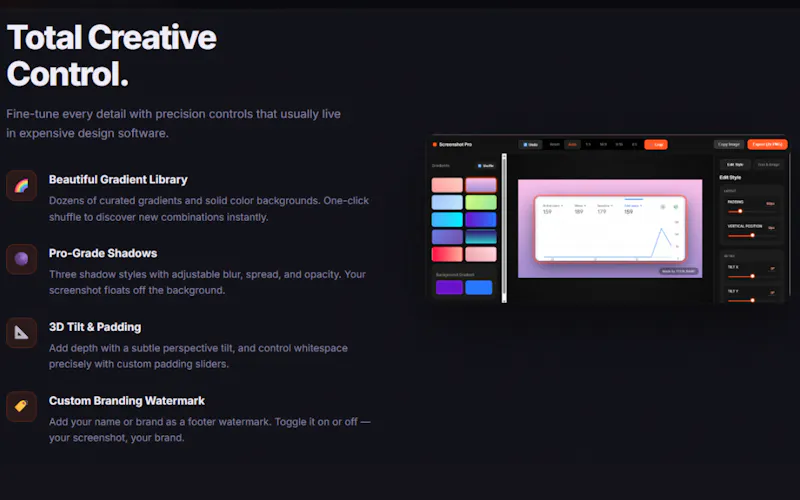
Task: Click the screenshot preview on the pink canvas
Action: pyautogui.click(x=610, y=229)
